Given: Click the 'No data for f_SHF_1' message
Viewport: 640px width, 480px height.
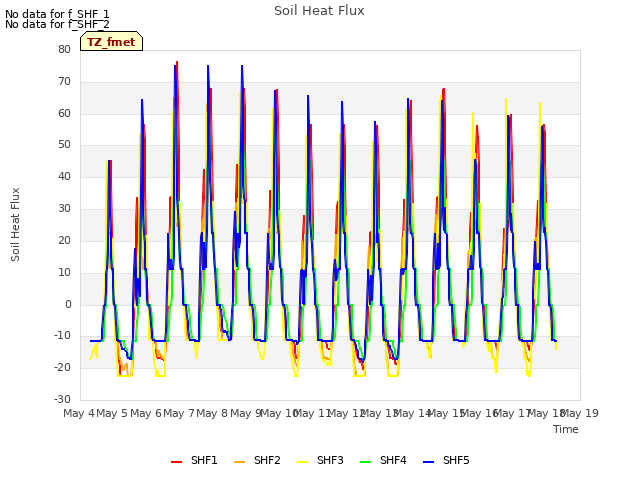Looking at the screenshot, I should 57,14.
